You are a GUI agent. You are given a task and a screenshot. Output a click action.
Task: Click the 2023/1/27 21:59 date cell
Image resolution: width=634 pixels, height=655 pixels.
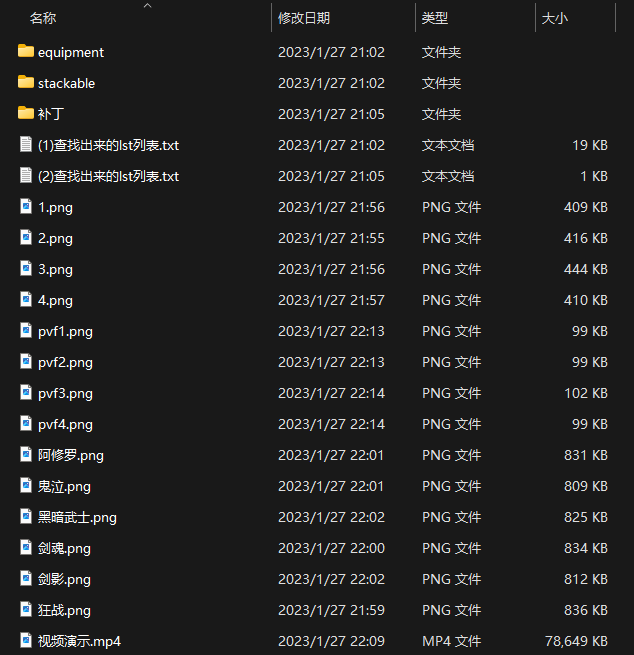click(x=331, y=610)
